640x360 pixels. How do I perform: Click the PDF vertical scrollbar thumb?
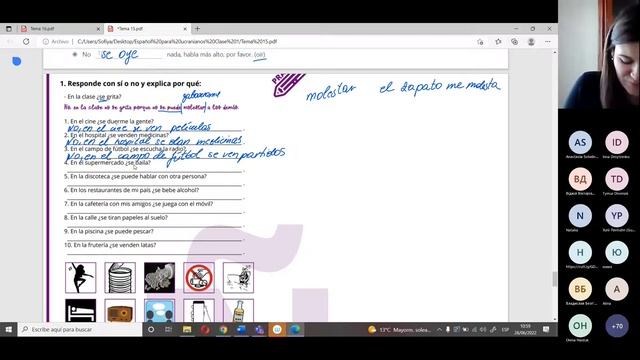click(554, 279)
